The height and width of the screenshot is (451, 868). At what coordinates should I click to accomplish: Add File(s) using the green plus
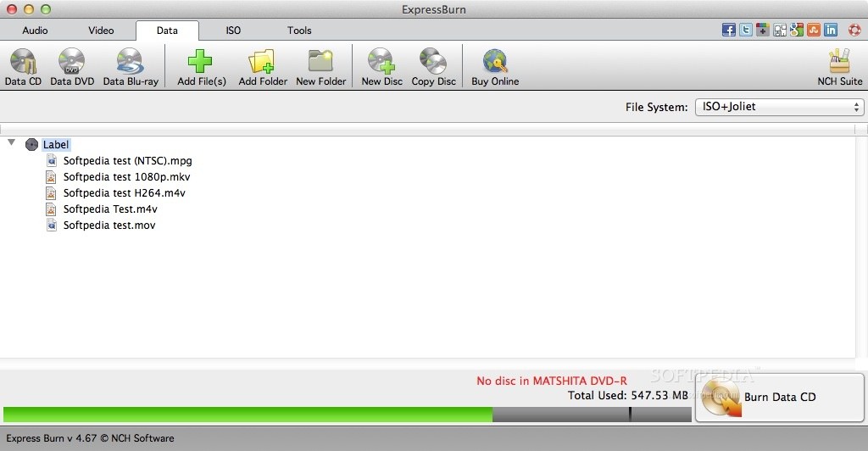[202, 67]
